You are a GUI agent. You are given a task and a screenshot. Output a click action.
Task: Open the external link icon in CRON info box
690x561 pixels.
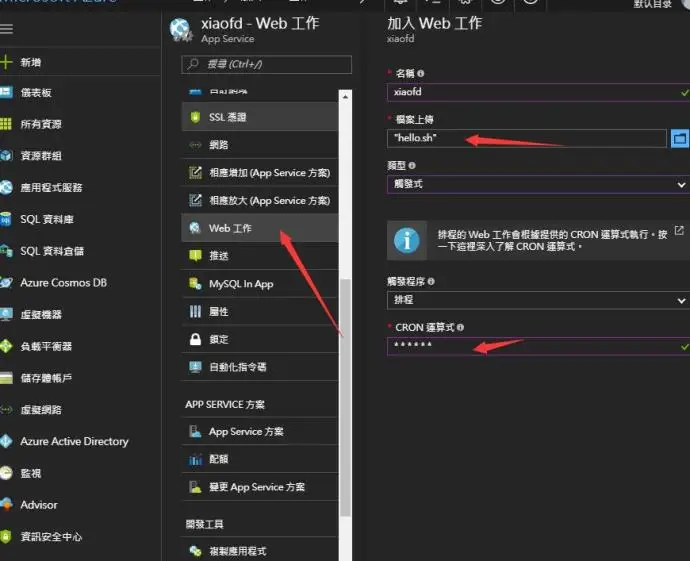pyautogui.click(x=679, y=231)
